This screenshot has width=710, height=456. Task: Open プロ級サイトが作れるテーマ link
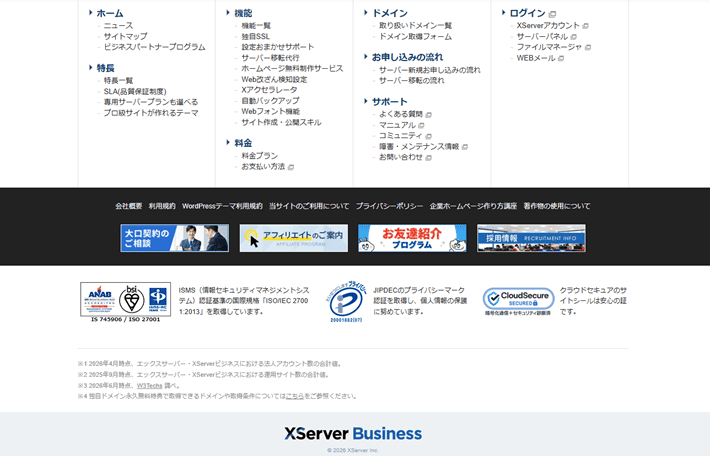[151, 113]
